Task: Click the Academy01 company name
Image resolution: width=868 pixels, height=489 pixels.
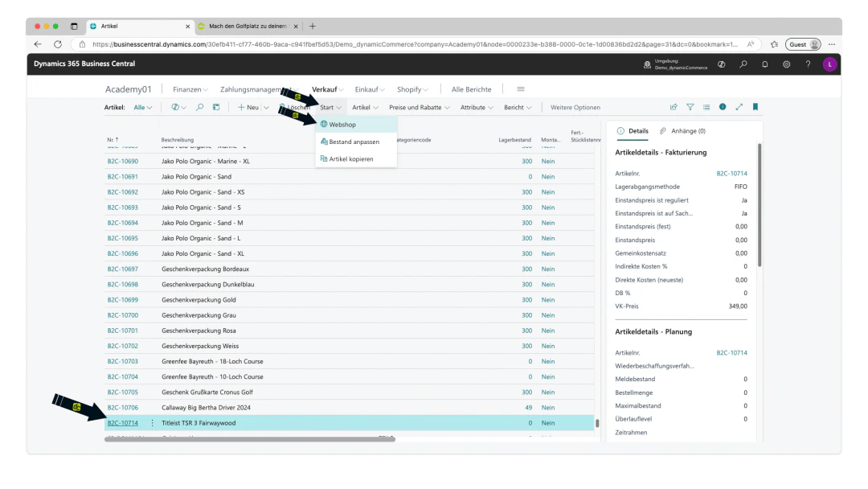Action: [x=128, y=89]
